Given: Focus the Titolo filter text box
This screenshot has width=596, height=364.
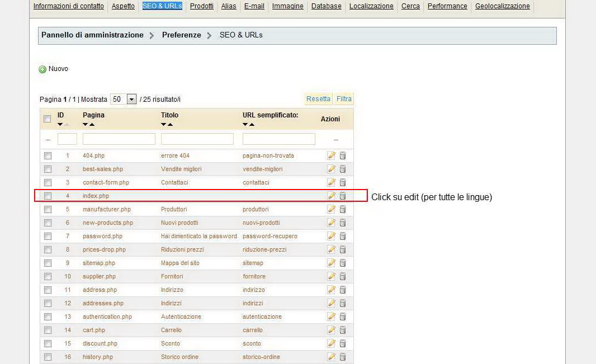Looking at the screenshot, I should coord(197,139).
